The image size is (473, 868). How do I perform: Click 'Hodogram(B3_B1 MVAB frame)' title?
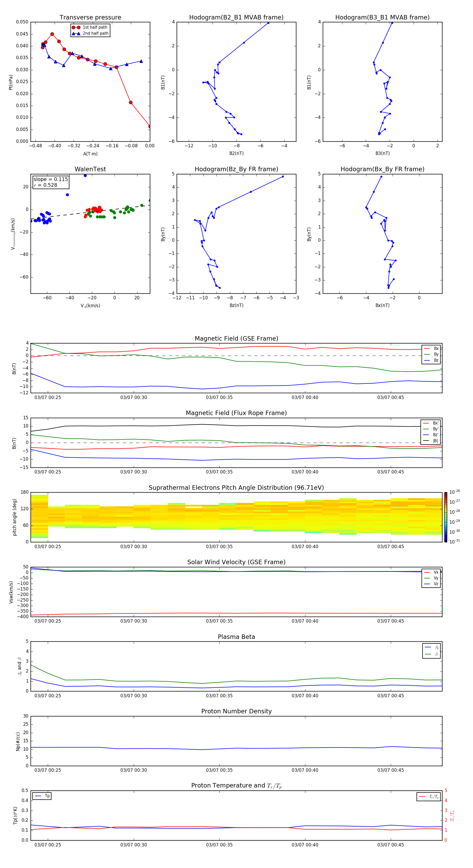382,18
